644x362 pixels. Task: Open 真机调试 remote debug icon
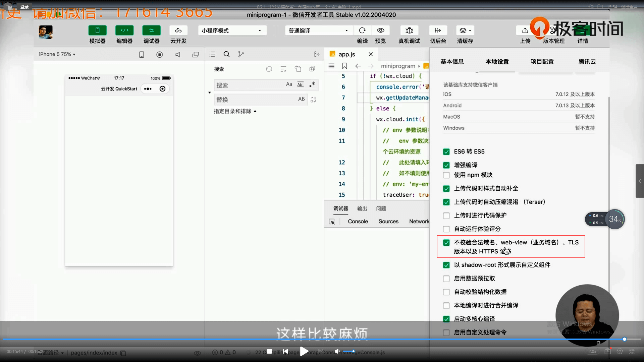409,31
